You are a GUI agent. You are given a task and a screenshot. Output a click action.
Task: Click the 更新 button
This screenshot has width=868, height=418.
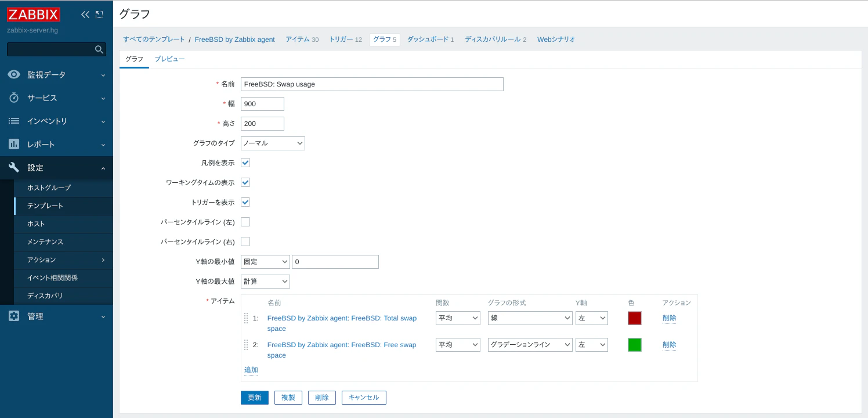[255, 398]
